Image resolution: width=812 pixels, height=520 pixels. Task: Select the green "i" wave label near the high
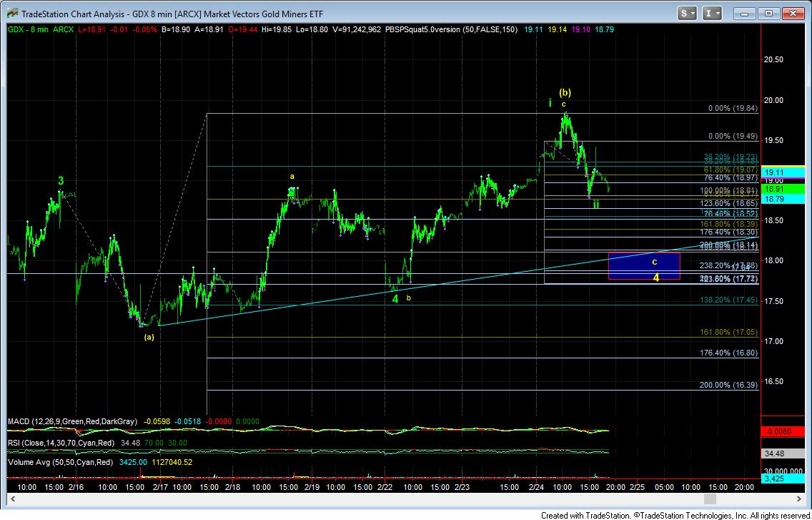[550, 103]
